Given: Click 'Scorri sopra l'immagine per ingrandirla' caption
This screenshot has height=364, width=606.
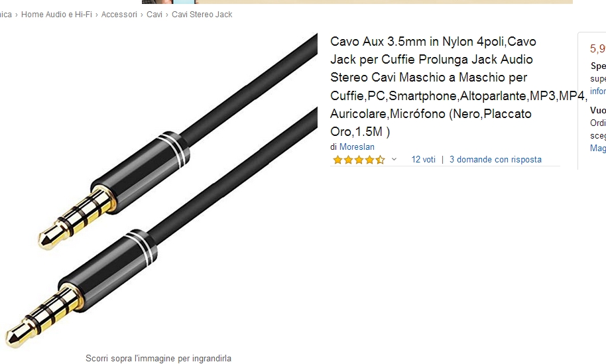Looking at the screenshot, I should point(158,358).
